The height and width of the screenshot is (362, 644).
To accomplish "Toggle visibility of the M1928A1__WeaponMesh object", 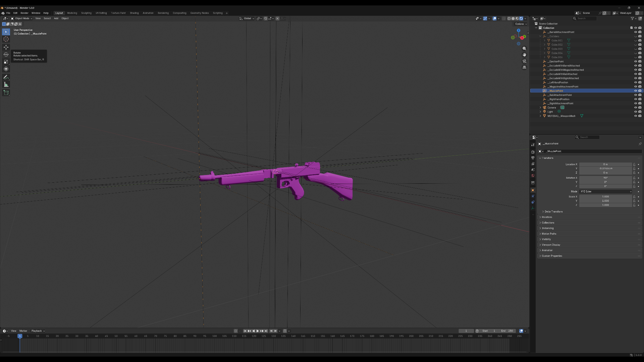I will click(x=635, y=116).
